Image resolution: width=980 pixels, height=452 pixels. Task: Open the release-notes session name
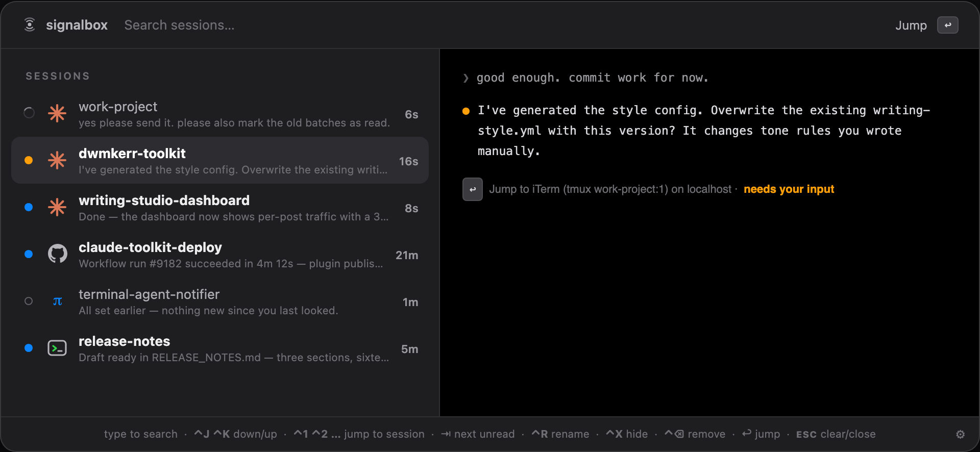coord(124,341)
